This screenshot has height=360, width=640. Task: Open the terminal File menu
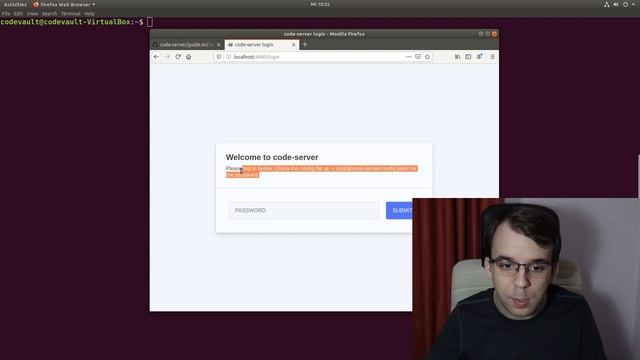point(6,13)
